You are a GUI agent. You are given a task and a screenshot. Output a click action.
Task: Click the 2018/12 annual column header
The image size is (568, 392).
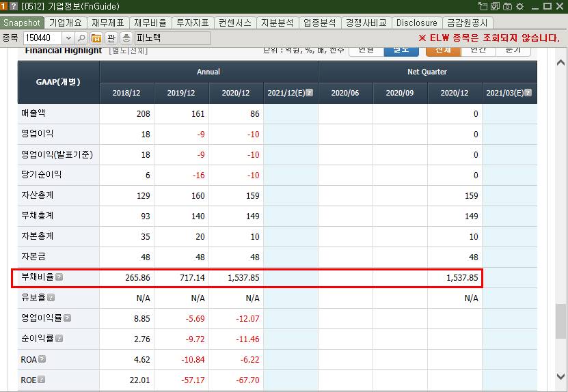[x=126, y=93]
